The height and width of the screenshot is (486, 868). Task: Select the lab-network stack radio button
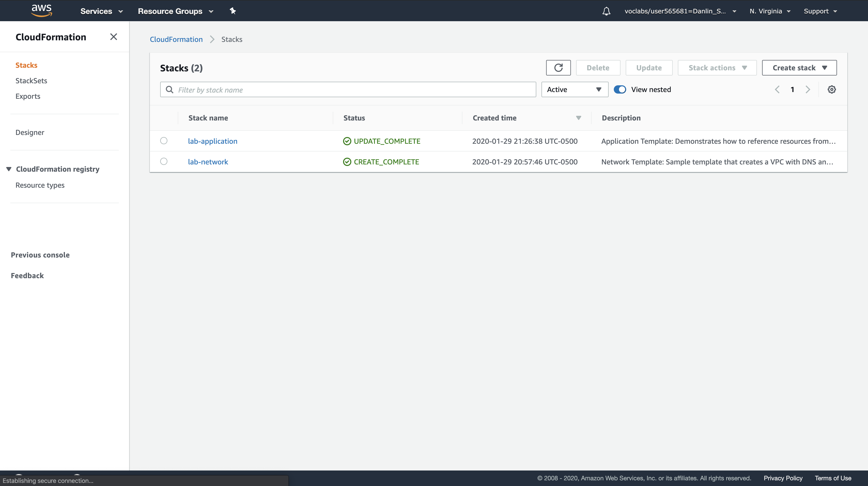pyautogui.click(x=164, y=161)
